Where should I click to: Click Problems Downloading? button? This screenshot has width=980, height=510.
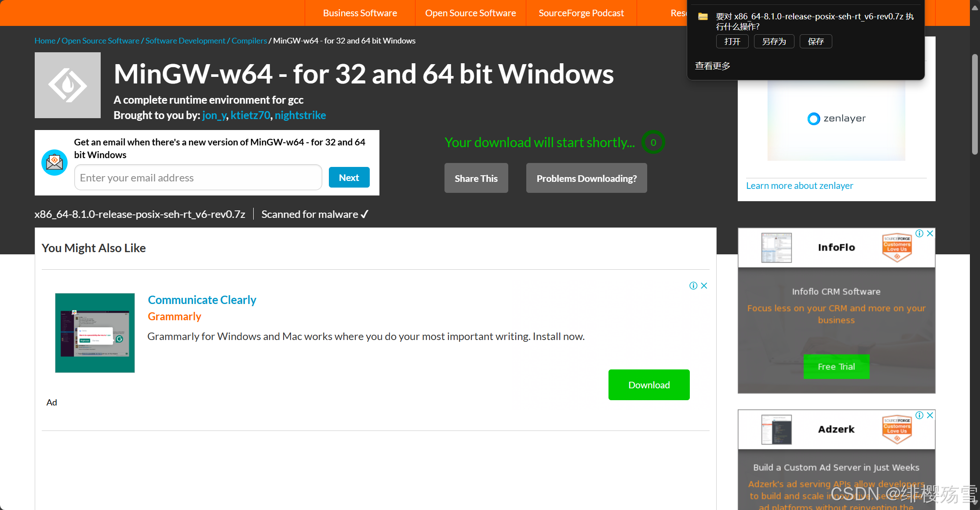tap(586, 178)
